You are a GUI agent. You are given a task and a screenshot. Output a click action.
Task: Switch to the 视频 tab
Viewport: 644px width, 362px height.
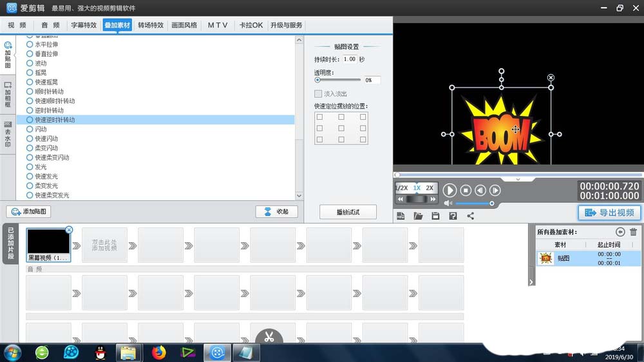(17, 25)
